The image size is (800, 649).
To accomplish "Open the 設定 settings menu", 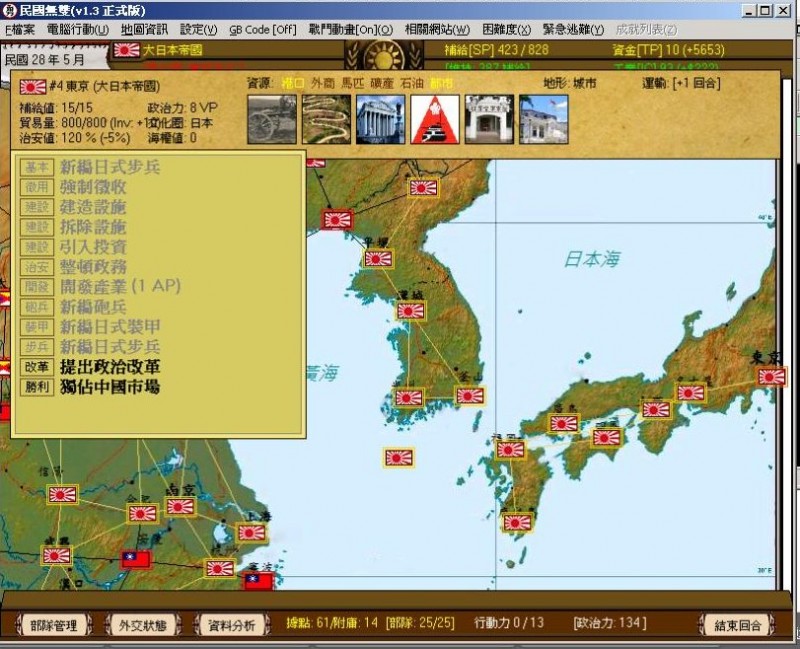I will [x=198, y=29].
